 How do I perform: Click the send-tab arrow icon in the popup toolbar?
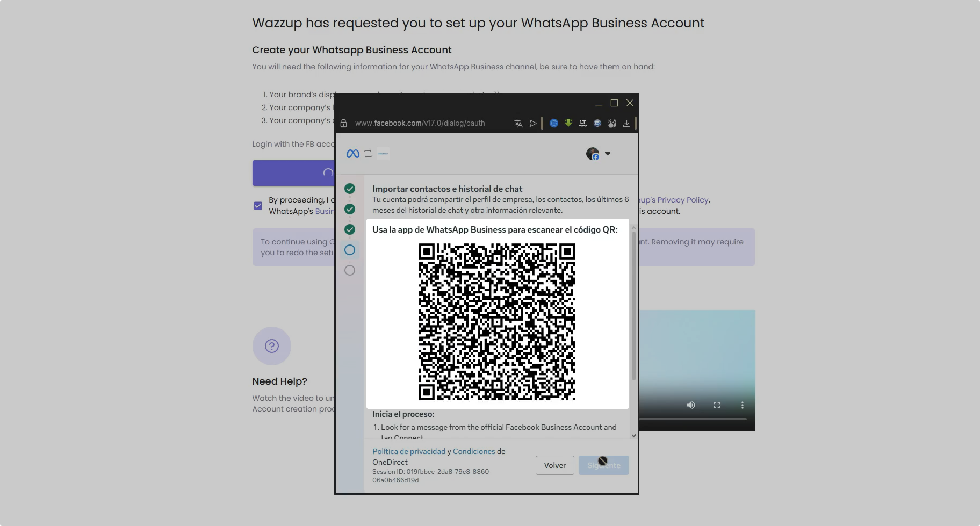click(533, 123)
